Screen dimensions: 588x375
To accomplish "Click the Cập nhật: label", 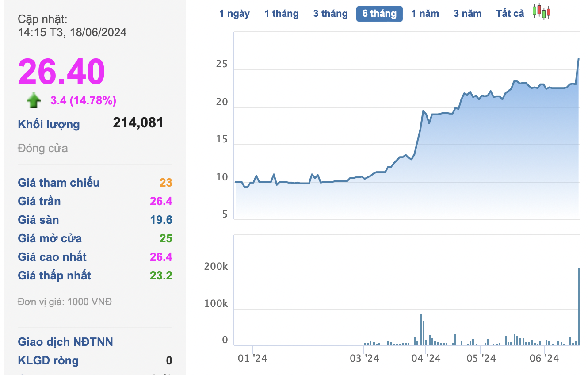I will [42, 19].
